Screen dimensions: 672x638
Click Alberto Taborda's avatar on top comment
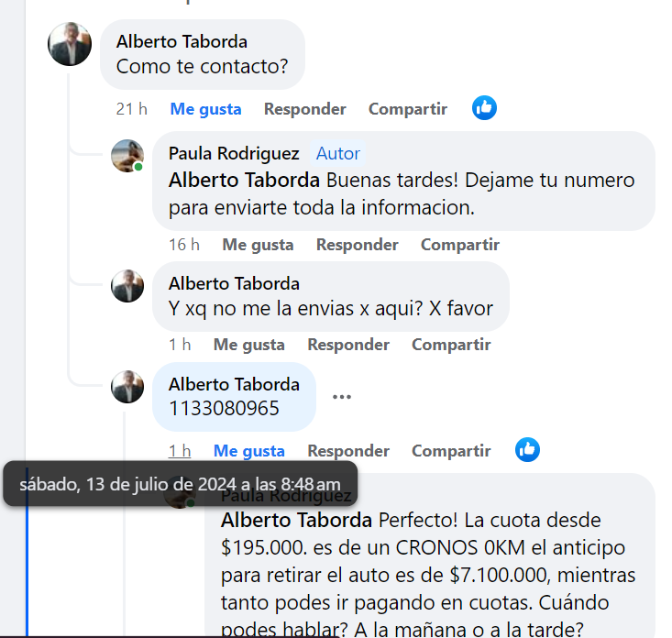tap(70, 43)
